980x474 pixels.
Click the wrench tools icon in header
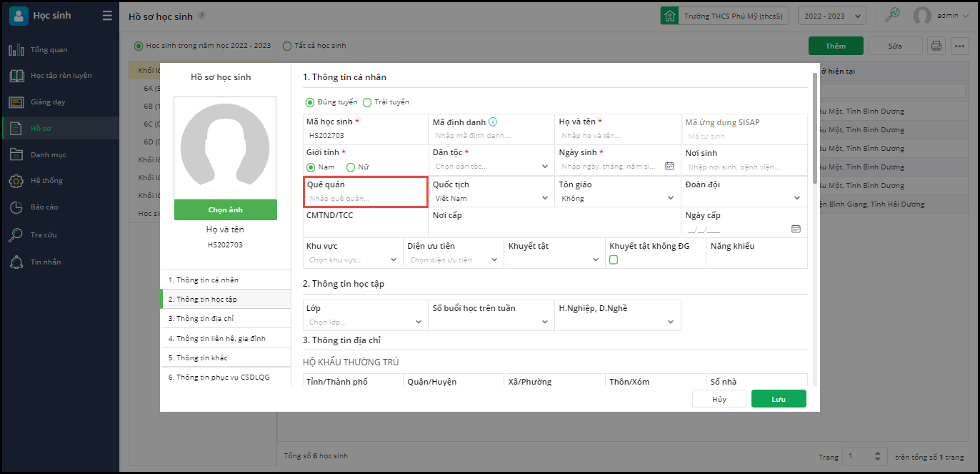click(892, 15)
